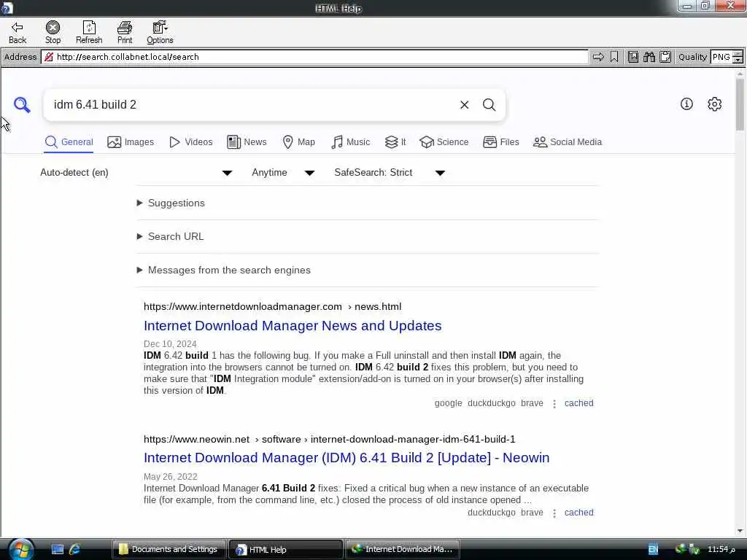Click the 'May 26, 2022' result date
Screen dimensions: 747x560
171,477
